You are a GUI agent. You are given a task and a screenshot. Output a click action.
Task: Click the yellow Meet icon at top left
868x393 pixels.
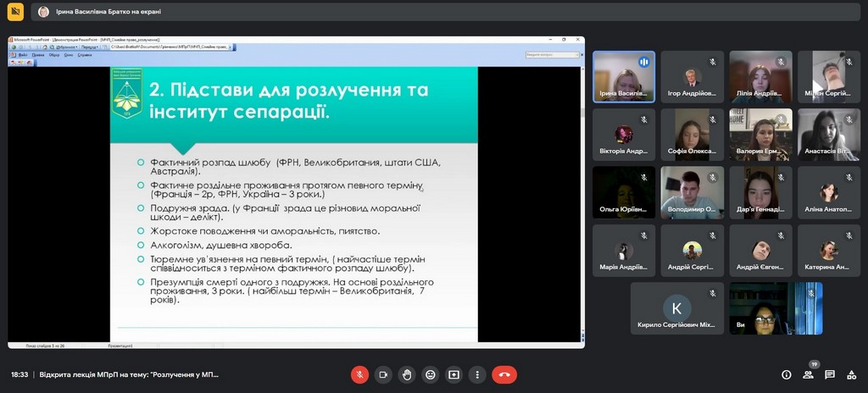click(14, 12)
